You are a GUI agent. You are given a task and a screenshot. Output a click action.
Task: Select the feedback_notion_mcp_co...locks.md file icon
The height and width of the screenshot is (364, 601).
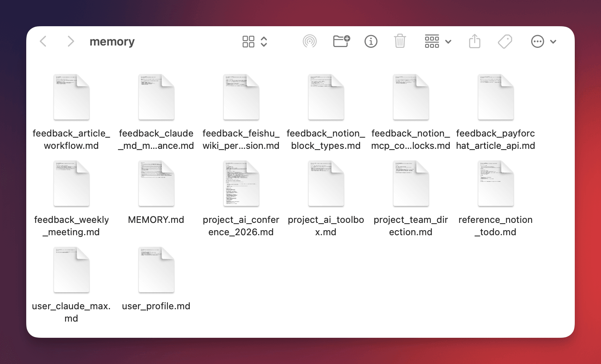[x=411, y=97]
